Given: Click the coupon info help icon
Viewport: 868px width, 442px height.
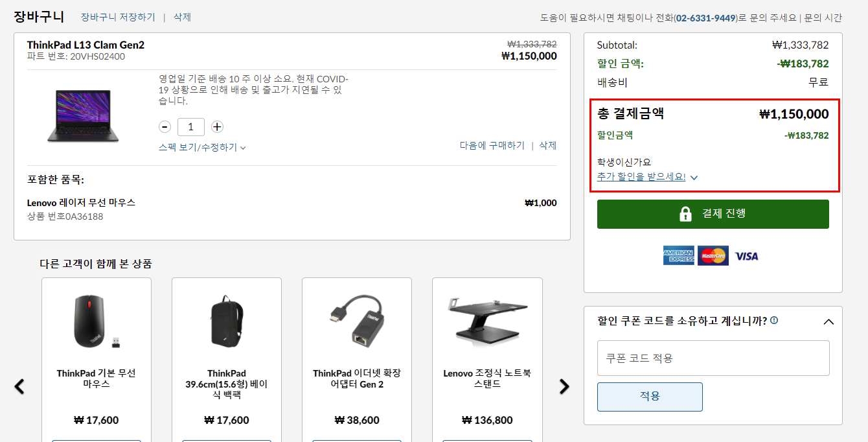Looking at the screenshot, I should (774, 320).
